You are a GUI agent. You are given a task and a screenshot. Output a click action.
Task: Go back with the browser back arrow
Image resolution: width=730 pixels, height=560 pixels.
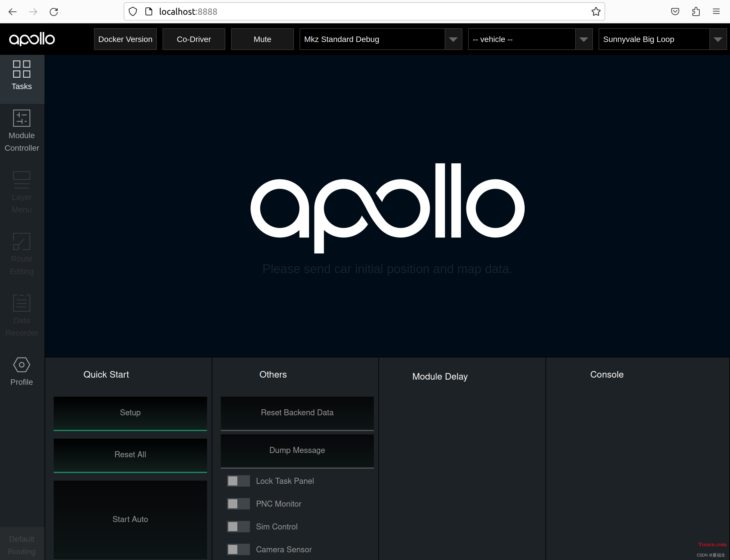[12, 12]
